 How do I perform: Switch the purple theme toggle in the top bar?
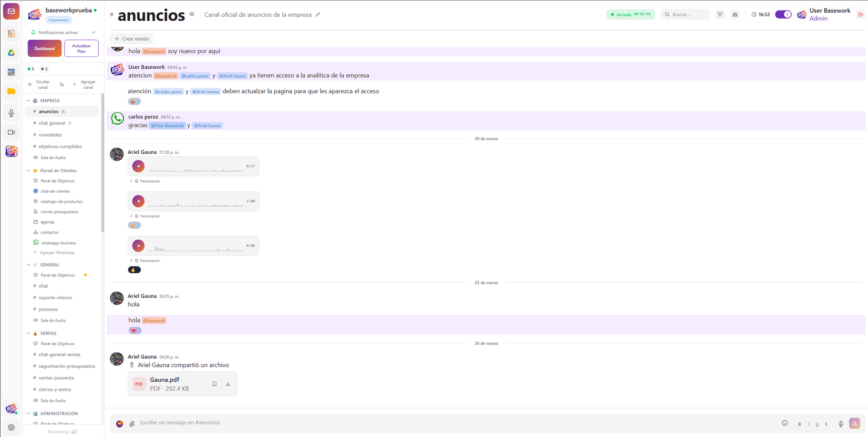[x=783, y=14]
